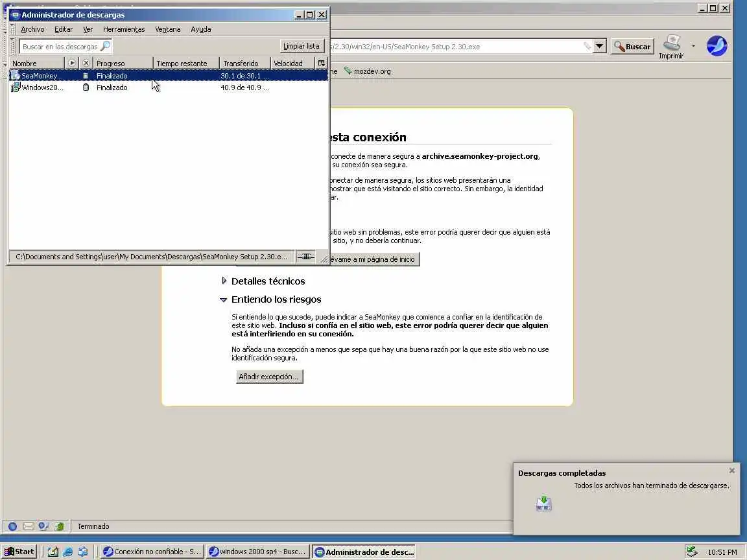Open the Windows Start button
Viewport: 747px width, 560px height.
pyautogui.click(x=19, y=552)
